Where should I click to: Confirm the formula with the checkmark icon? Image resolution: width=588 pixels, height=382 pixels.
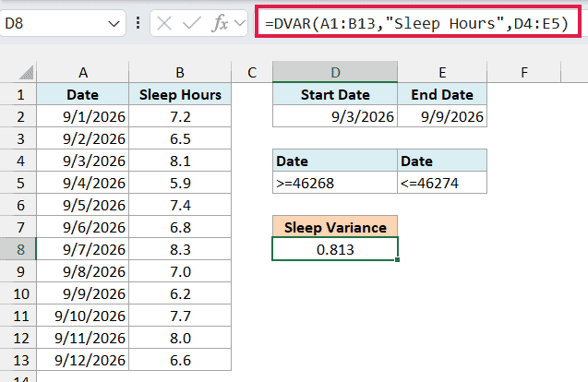click(x=192, y=24)
